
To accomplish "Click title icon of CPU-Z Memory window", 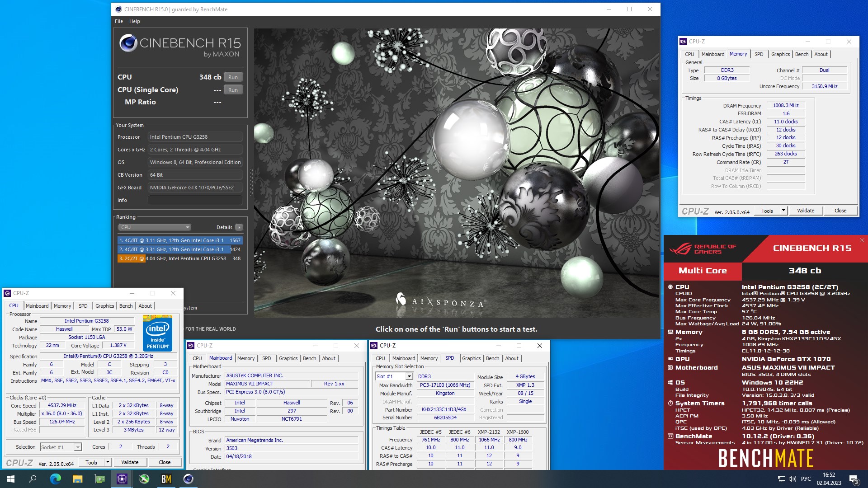I will 683,42.
